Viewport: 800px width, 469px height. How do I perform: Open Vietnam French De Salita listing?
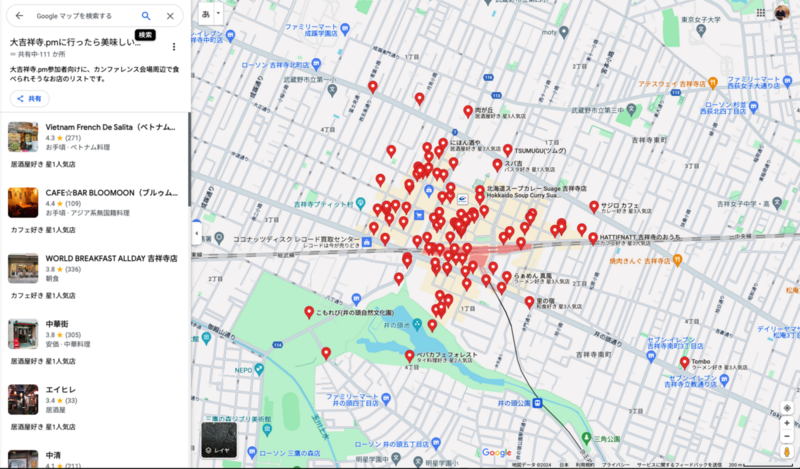(95, 145)
